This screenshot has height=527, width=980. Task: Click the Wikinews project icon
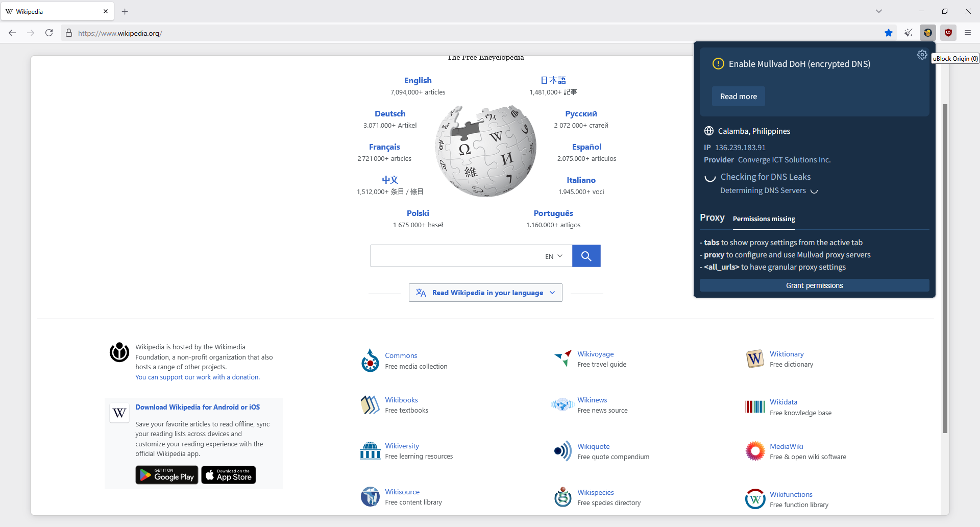562,405
